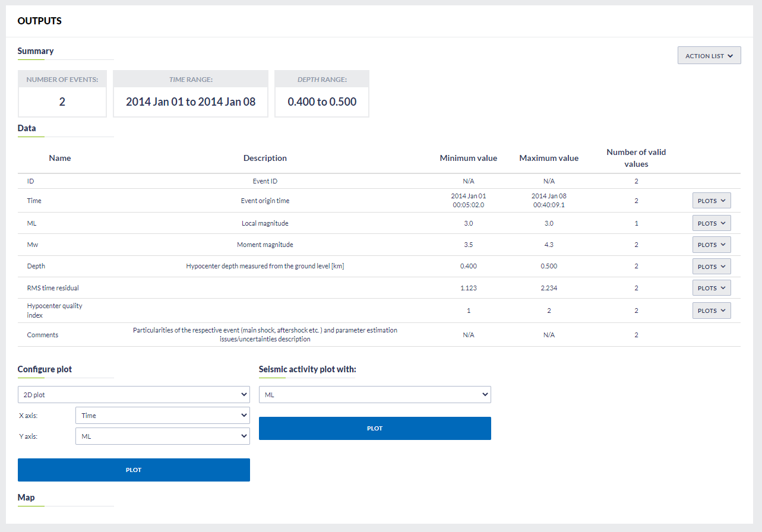Expand the 2D plot type selector
Image resolution: width=762 pixels, height=532 pixels.
coord(134,394)
